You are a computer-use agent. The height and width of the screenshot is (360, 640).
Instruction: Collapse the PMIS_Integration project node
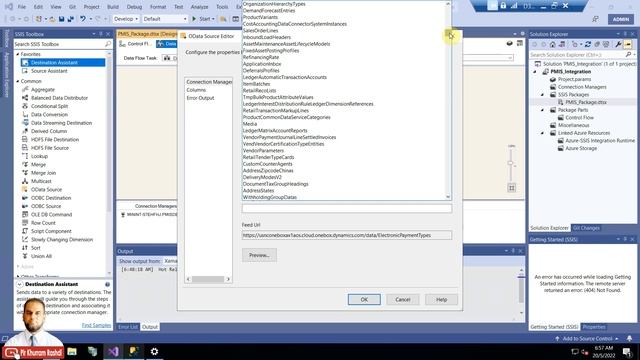click(x=535, y=72)
